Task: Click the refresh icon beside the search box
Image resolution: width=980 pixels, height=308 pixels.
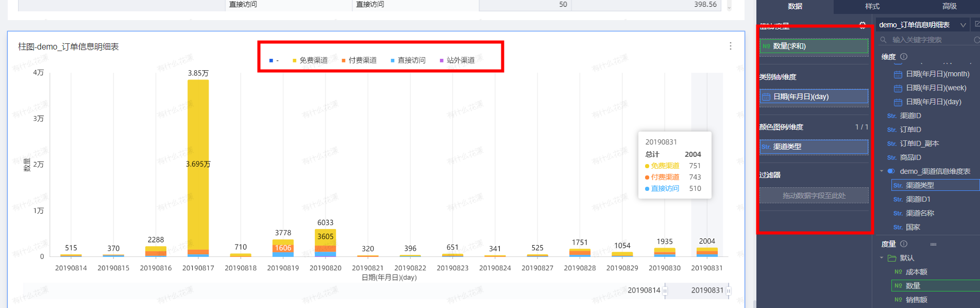Action: pos(976,40)
